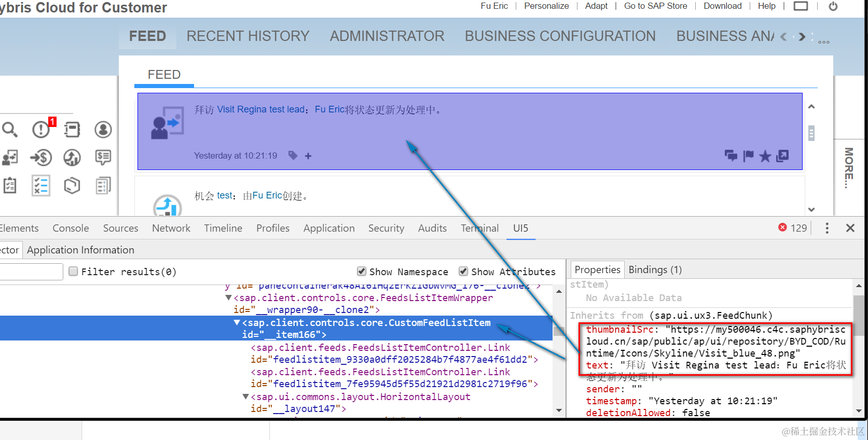Click the Download link in header
Viewport: 868px width, 440px height.
[x=722, y=6]
